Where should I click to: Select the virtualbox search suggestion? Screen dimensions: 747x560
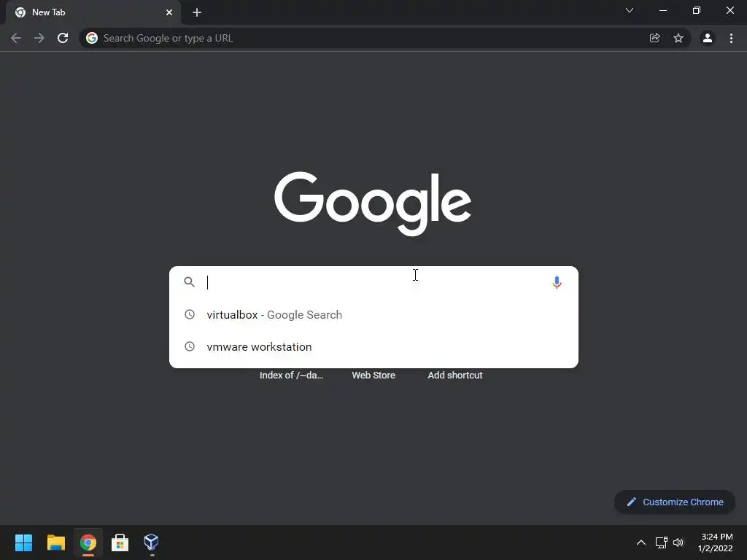point(374,315)
